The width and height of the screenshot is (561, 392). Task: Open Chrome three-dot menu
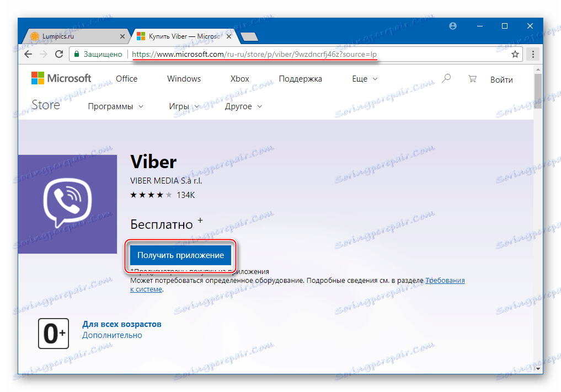pos(533,54)
